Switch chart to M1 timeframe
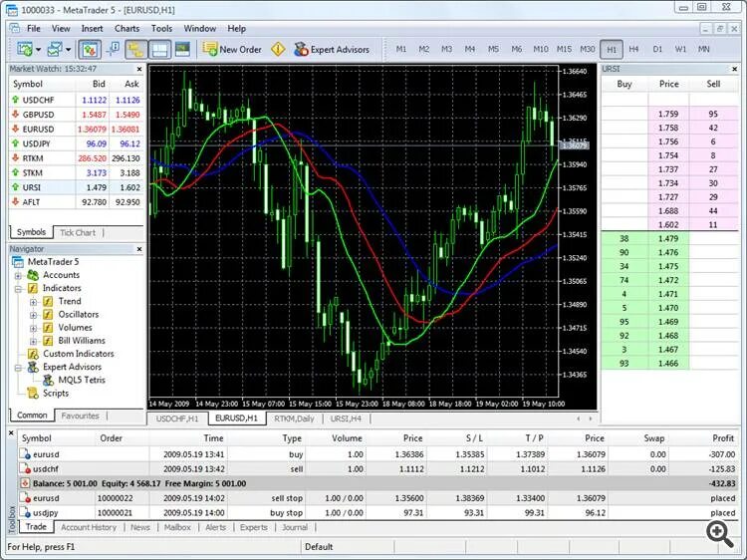This screenshot has width=747, height=560. pos(401,49)
